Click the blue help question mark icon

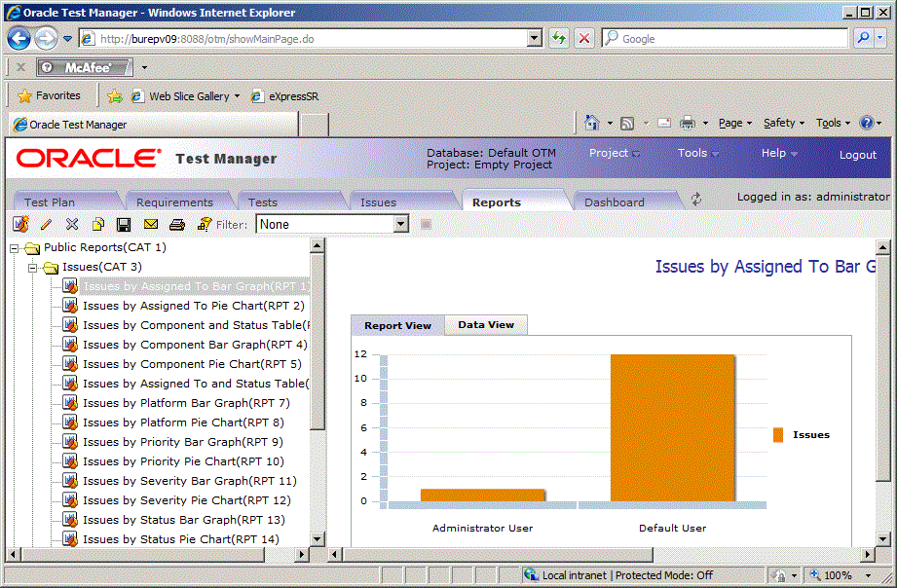click(867, 123)
